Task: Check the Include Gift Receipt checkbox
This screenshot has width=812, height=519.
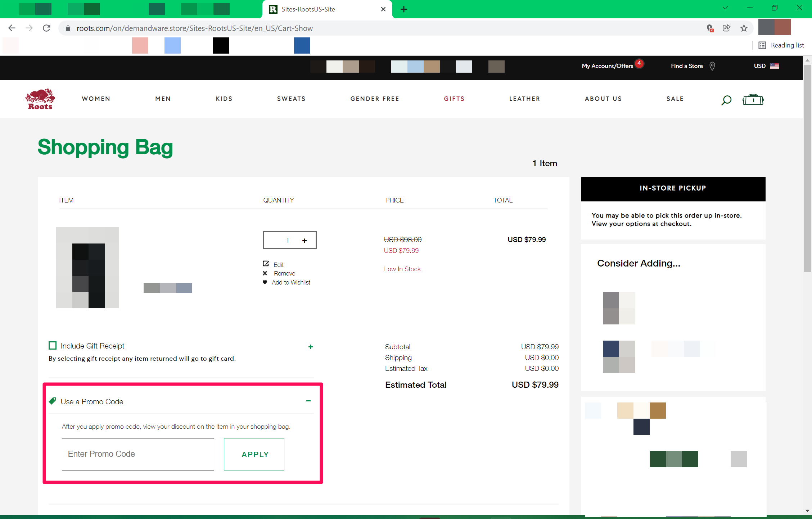Action: [x=53, y=346]
